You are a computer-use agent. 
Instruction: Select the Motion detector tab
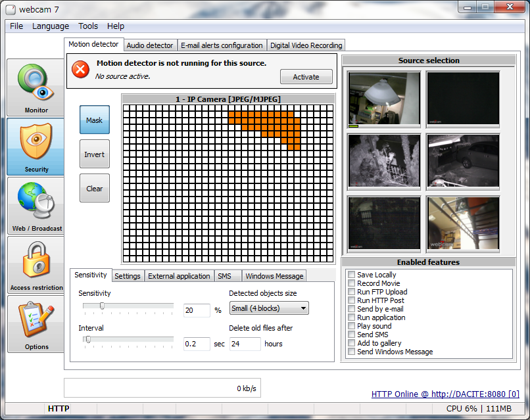point(93,44)
